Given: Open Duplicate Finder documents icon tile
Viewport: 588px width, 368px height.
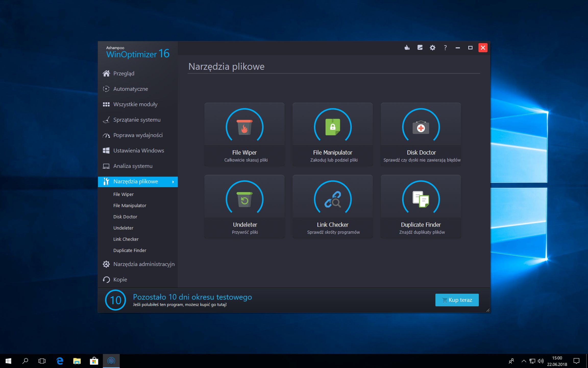Looking at the screenshot, I should [x=421, y=199].
